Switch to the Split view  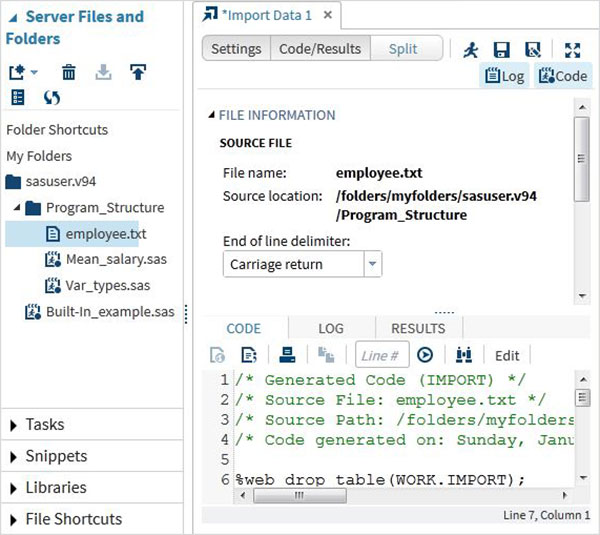click(x=404, y=49)
